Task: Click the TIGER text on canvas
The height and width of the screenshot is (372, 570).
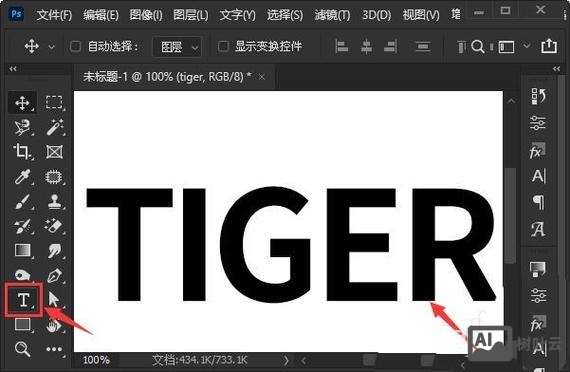Action: 291,245
